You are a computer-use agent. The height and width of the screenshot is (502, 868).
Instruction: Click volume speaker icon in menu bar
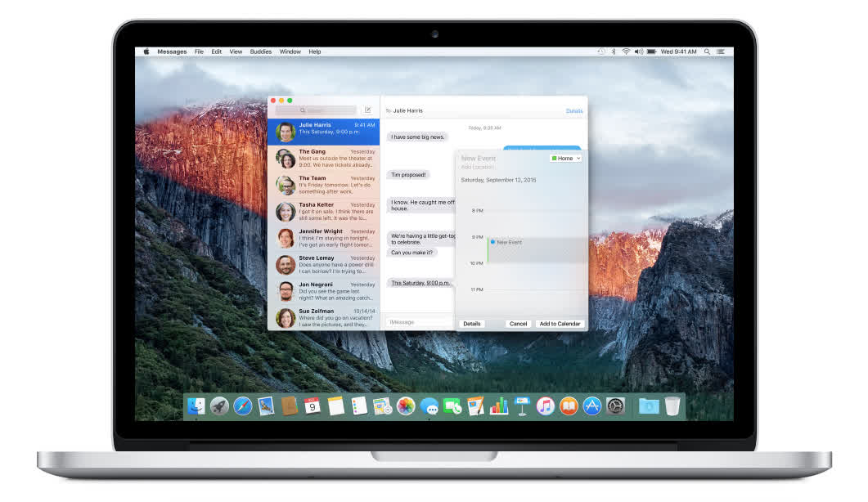(x=639, y=52)
